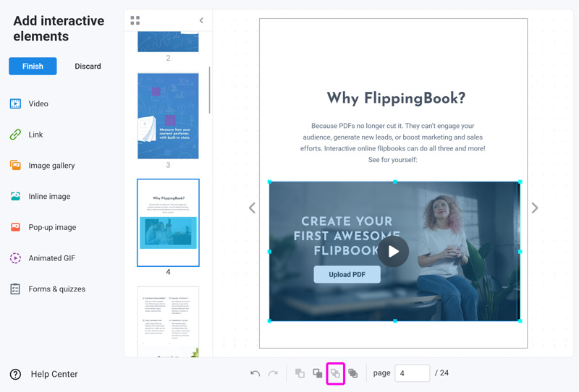Go to the previous page with left arrow
The height and width of the screenshot is (392, 579).
pos(252,208)
